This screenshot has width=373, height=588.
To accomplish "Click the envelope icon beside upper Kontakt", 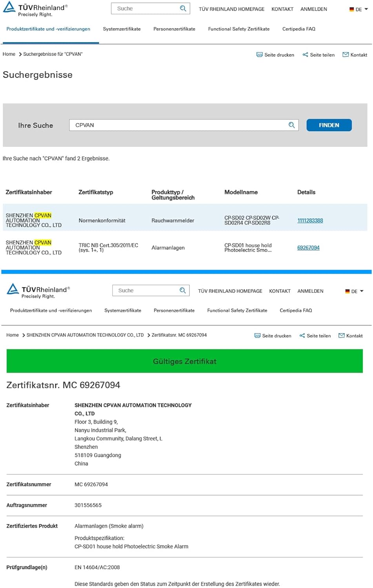I will point(346,55).
